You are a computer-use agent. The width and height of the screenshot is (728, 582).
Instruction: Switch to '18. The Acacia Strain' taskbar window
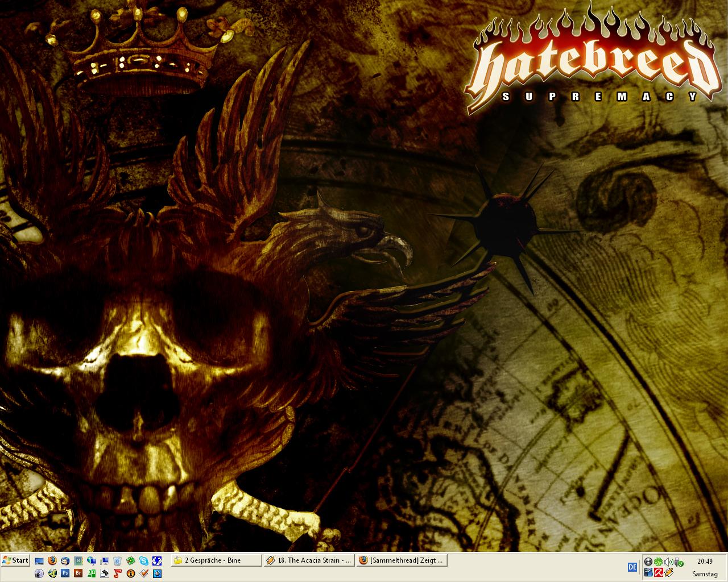click(309, 560)
